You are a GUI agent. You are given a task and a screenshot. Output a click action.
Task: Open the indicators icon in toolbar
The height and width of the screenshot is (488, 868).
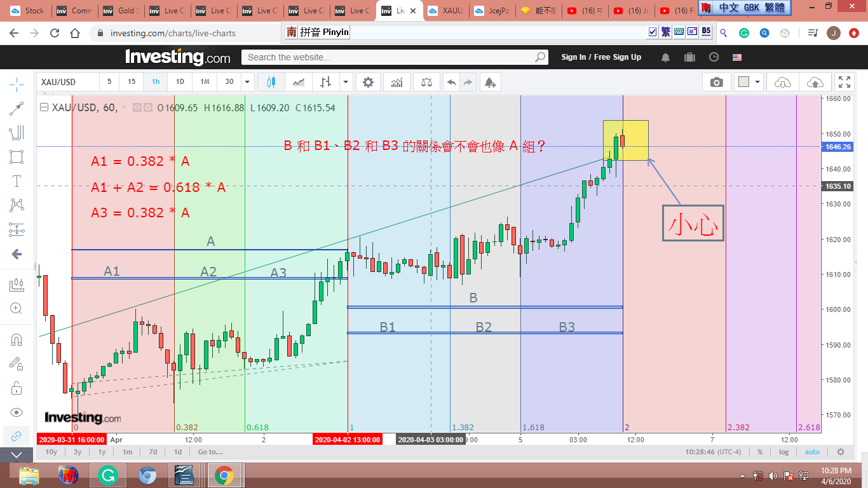397,82
